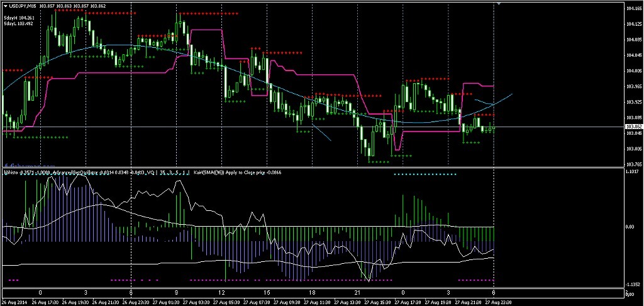Image resolution: width=644 pixels, height=306 pixels.
Task: Click the 104.085 price axis label
Action: click(635, 40)
